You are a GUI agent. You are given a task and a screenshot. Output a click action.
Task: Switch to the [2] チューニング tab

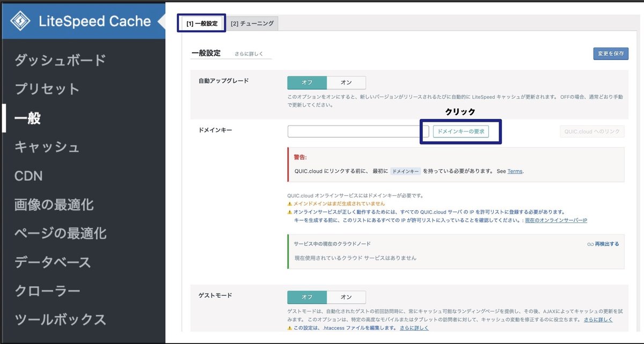coord(252,24)
